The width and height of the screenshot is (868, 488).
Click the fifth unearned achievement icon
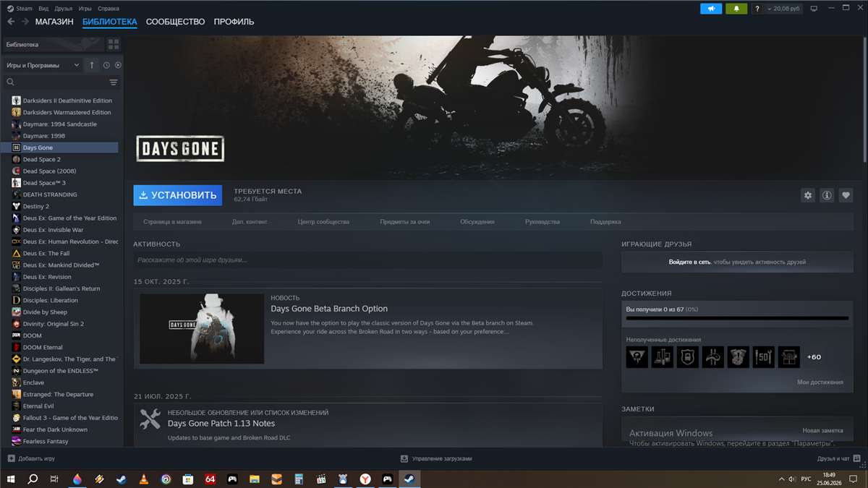[739, 356]
